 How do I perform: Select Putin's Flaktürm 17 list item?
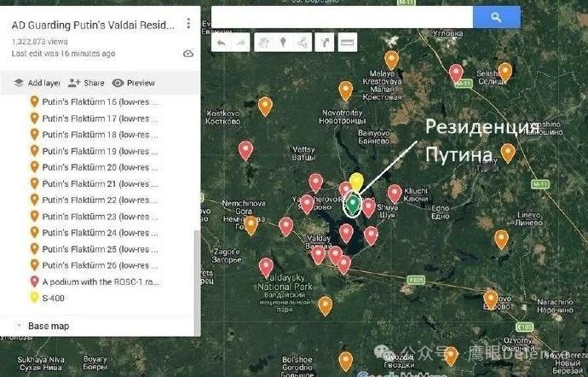point(95,119)
